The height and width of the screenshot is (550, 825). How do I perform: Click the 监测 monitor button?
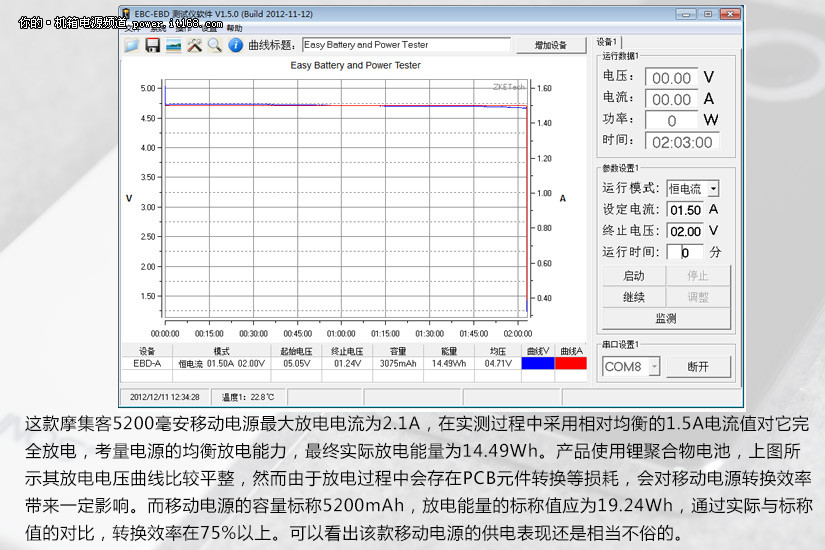[x=666, y=319]
